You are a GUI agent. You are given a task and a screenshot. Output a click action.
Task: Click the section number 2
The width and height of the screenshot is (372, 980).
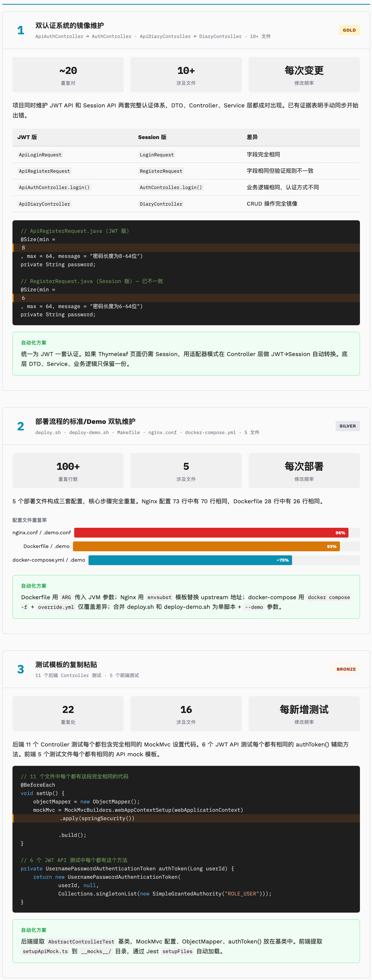(21, 427)
